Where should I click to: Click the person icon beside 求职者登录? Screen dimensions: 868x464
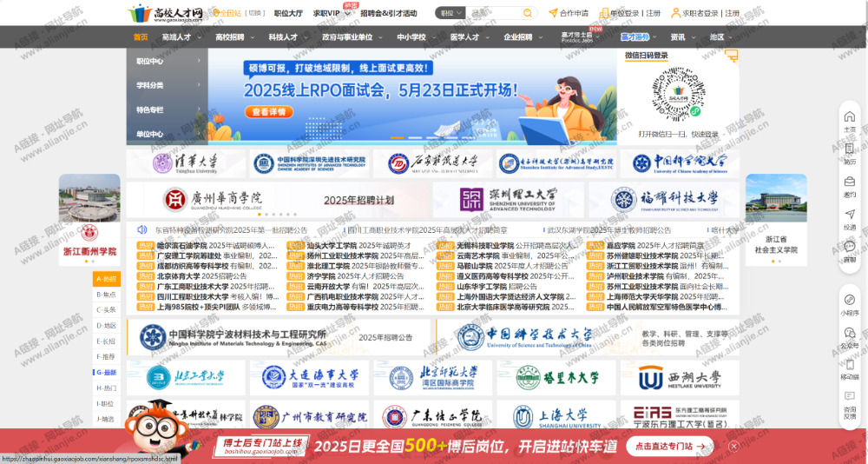pos(675,13)
